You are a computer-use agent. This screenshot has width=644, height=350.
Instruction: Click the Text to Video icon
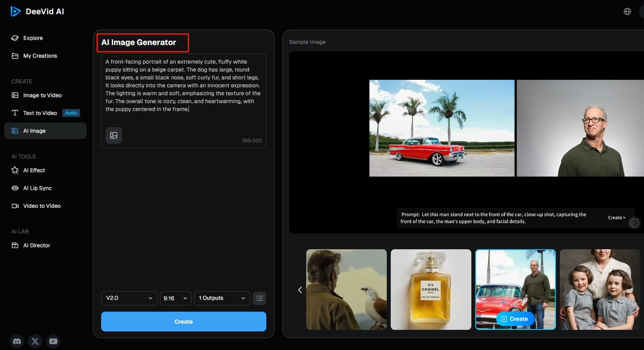click(x=15, y=113)
